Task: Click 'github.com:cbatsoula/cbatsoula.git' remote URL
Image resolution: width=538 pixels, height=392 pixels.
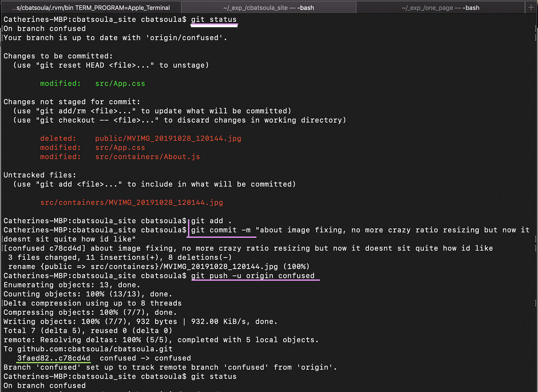Action: click(95, 349)
